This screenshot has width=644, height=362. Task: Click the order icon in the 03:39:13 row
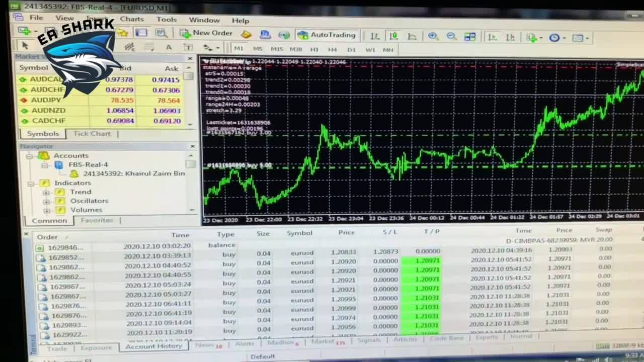[41, 257]
